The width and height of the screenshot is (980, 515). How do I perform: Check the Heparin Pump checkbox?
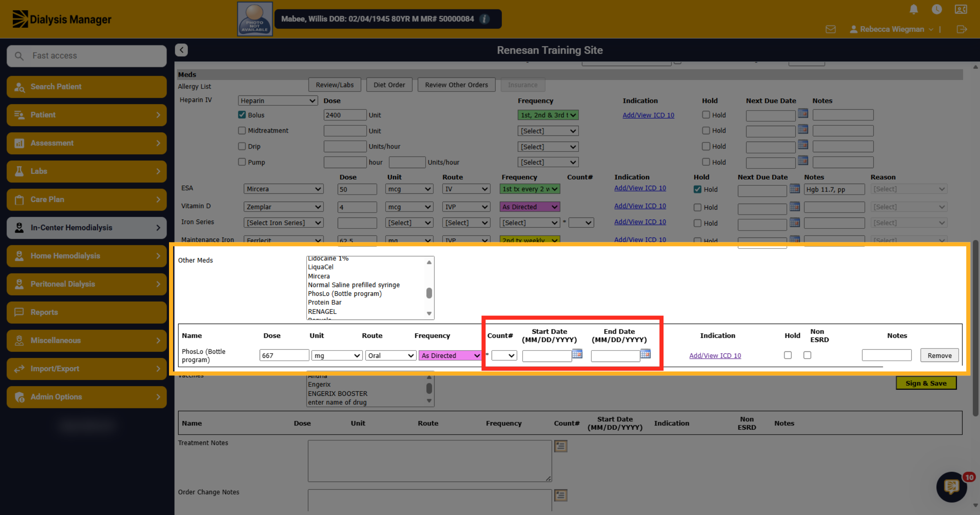click(242, 162)
